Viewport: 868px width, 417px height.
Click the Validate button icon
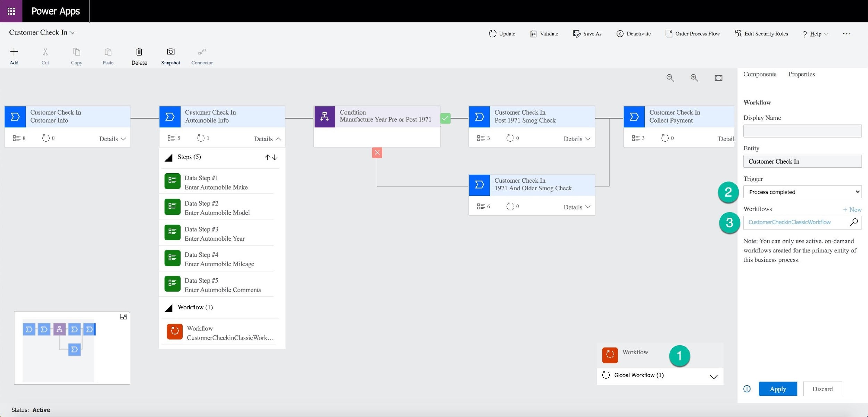[533, 33]
